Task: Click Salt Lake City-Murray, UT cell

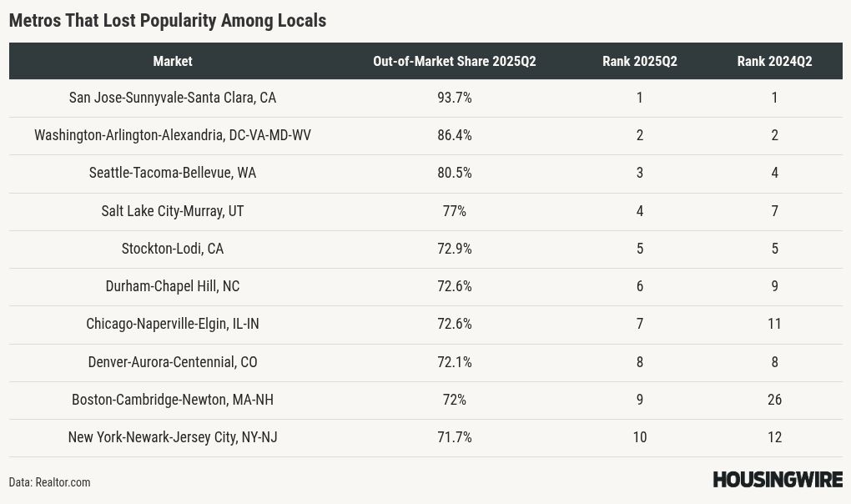Action: (173, 211)
